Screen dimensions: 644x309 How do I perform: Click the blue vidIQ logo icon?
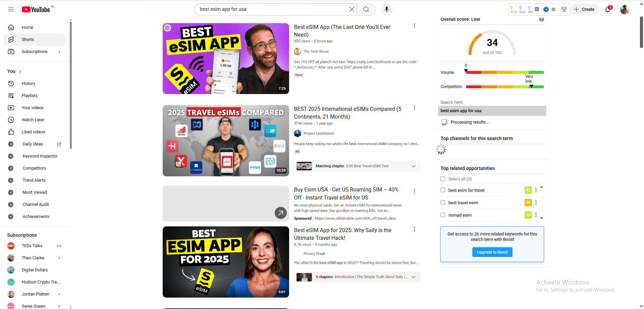(546, 9)
